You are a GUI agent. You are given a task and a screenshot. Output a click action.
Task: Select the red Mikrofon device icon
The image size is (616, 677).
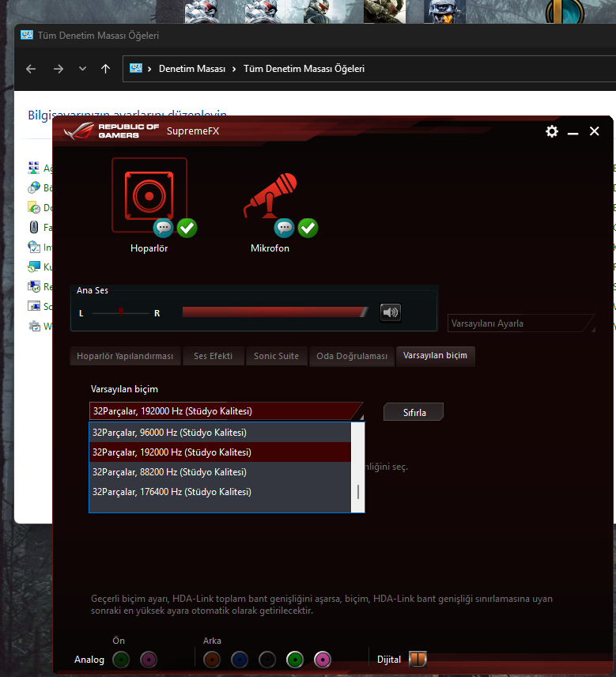[x=270, y=195]
